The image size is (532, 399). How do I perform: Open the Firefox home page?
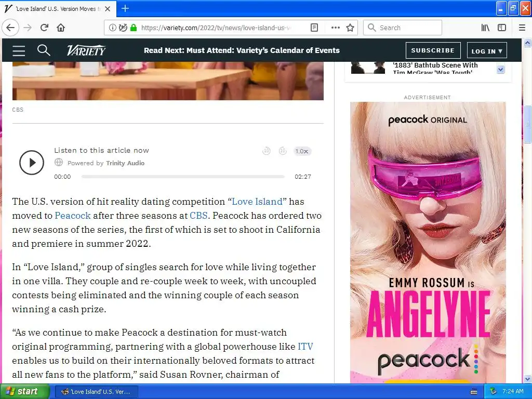(x=61, y=28)
